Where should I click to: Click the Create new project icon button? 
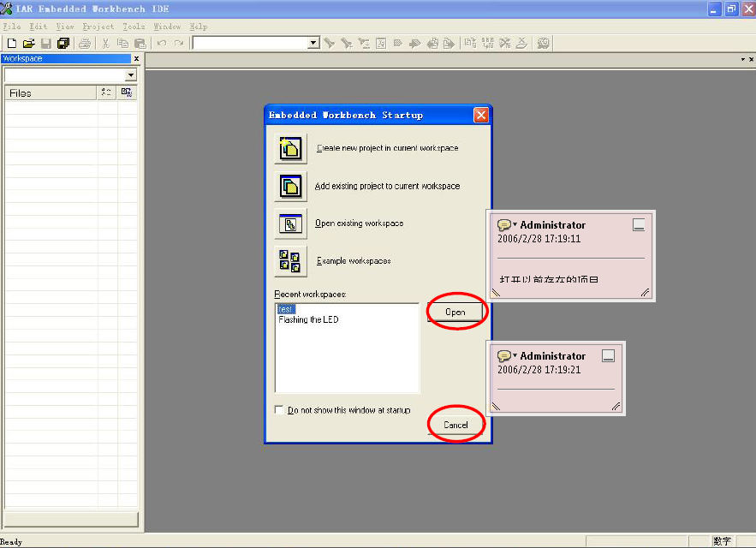click(291, 149)
